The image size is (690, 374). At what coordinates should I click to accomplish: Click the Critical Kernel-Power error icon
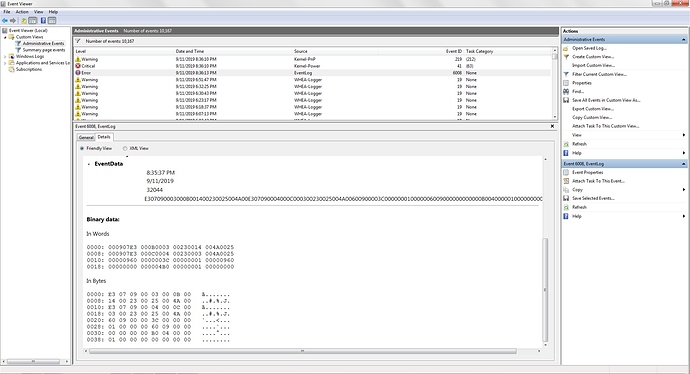pyautogui.click(x=78, y=66)
